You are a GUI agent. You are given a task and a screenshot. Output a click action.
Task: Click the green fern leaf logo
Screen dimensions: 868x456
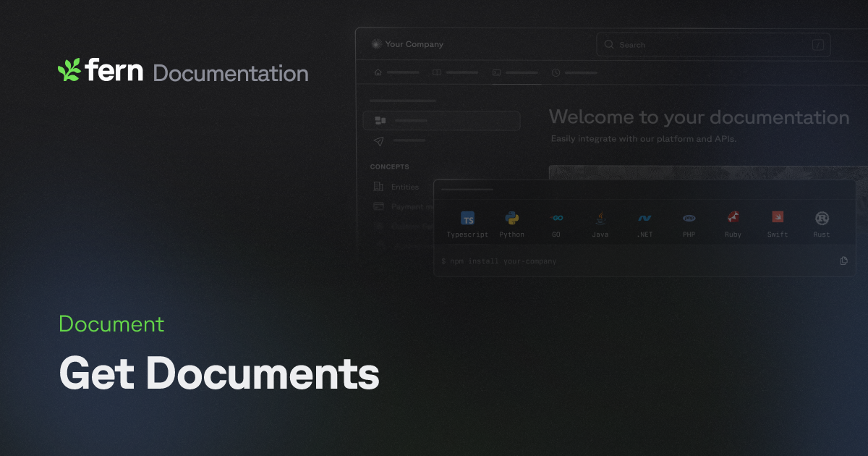point(69,70)
